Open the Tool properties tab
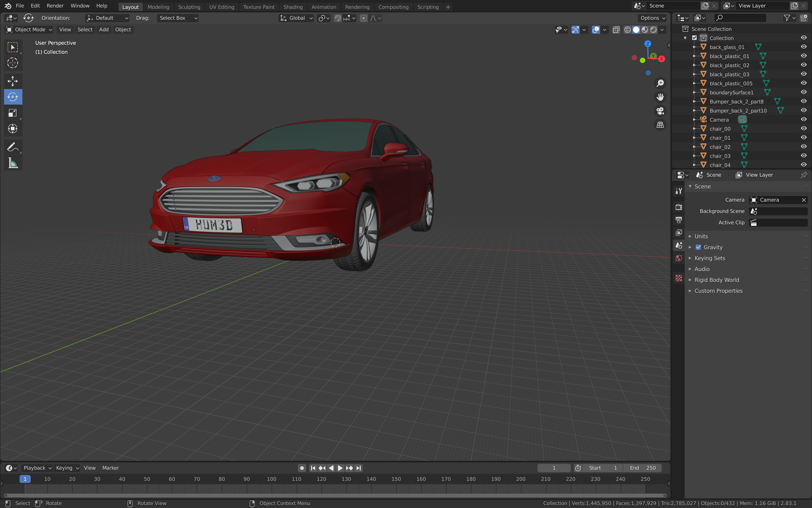The width and height of the screenshot is (812, 508). (679, 191)
